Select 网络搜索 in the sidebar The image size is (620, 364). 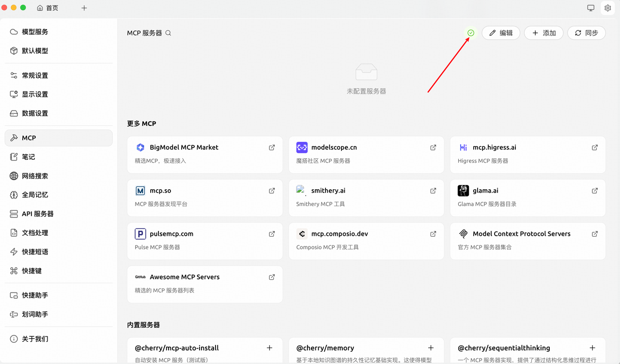tap(35, 176)
